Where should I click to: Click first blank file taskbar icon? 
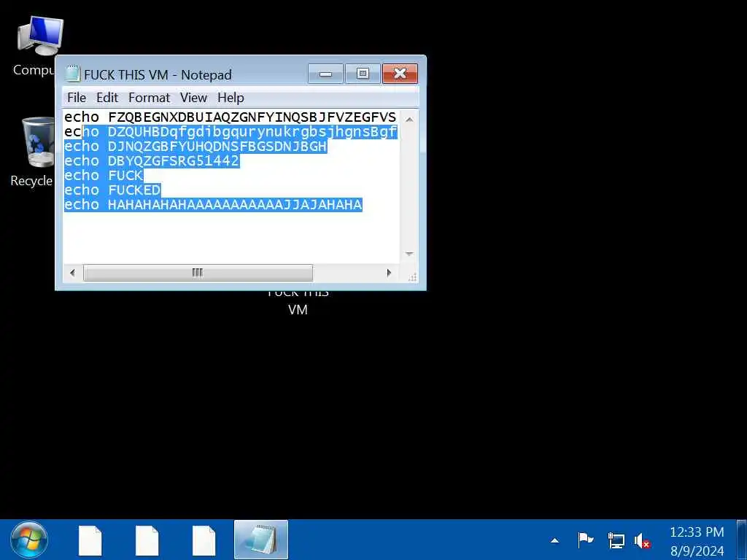[x=90, y=540]
